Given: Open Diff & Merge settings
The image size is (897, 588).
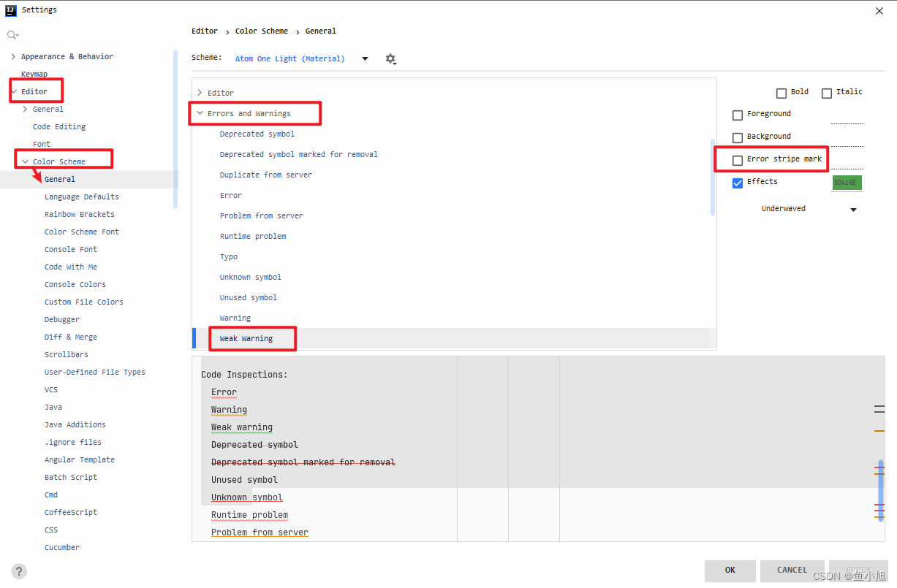Looking at the screenshot, I should point(71,337).
